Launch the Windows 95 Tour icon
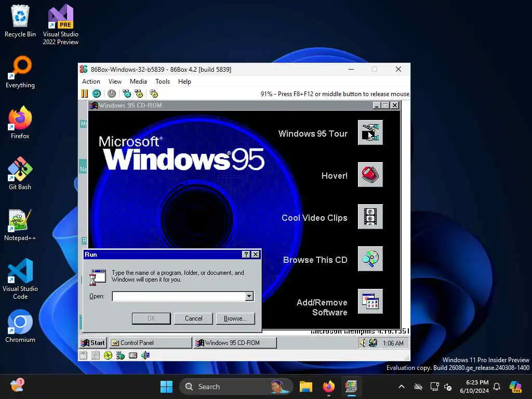Image resolution: width=532 pixels, height=399 pixels. (x=370, y=132)
